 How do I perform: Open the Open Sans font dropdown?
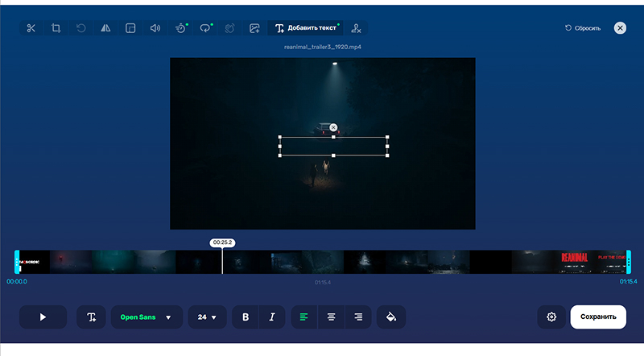[146, 317]
